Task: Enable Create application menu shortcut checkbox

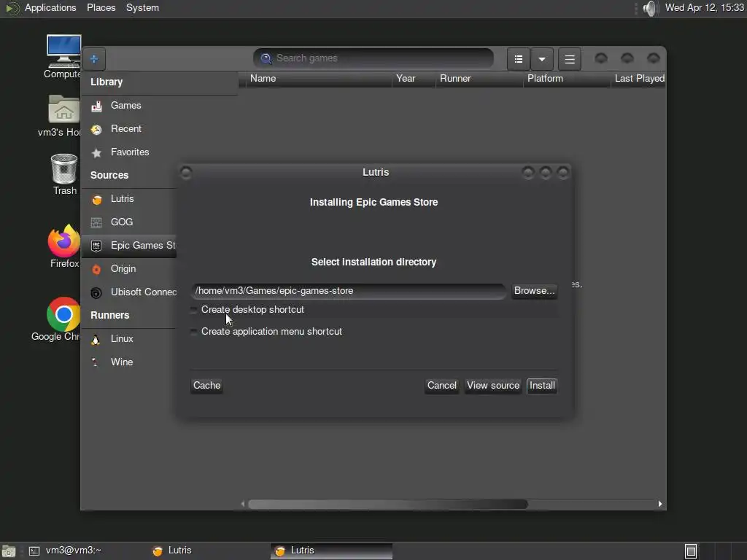Action: [193, 332]
